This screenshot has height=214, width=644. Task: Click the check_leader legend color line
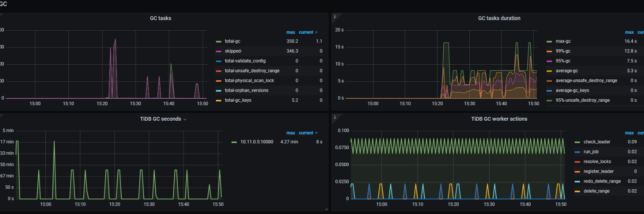point(577,142)
